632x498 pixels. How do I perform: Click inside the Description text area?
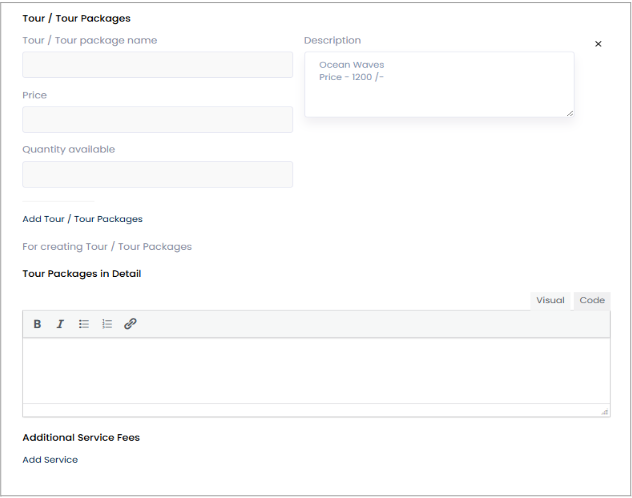439,85
